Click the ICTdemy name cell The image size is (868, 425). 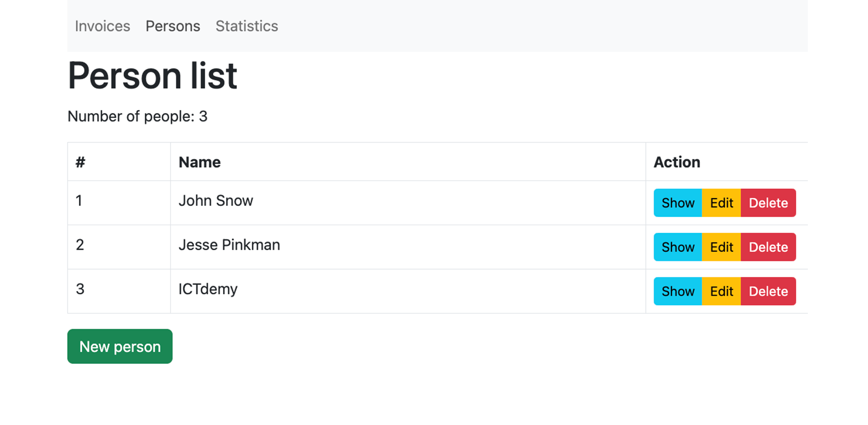pos(208,289)
